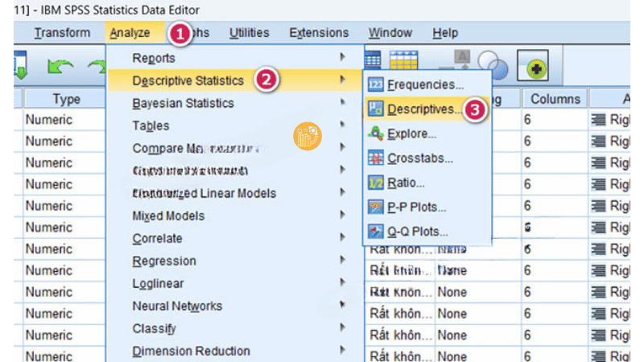Open the Utilities menu
Viewport: 644px width, 362px height.
click(x=250, y=33)
